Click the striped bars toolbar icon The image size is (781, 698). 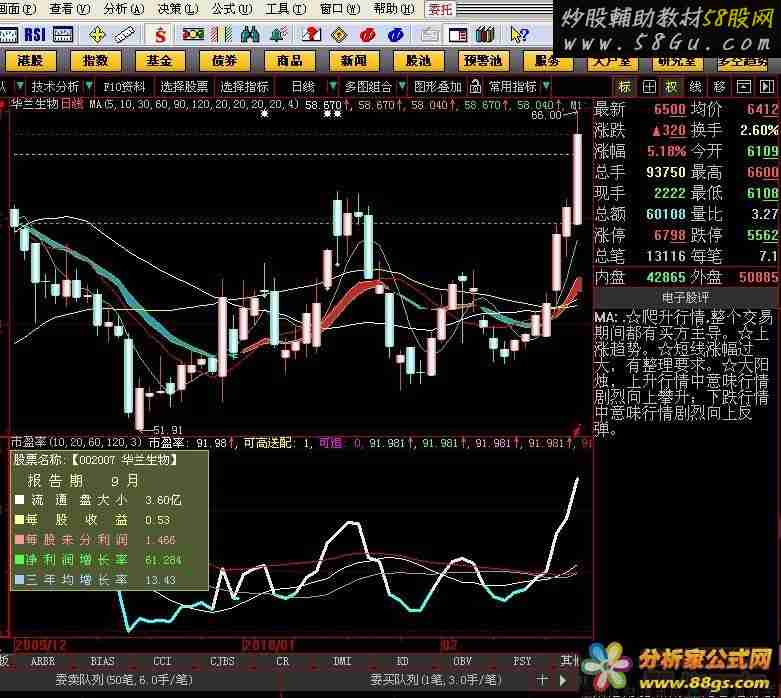click(x=221, y=34)
